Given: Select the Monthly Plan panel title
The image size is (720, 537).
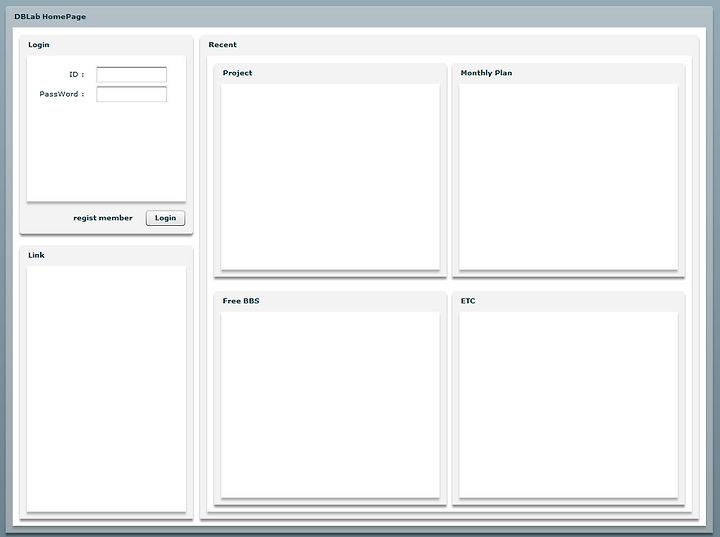Looking at the screenshot, I should click(x=486, y=73).
